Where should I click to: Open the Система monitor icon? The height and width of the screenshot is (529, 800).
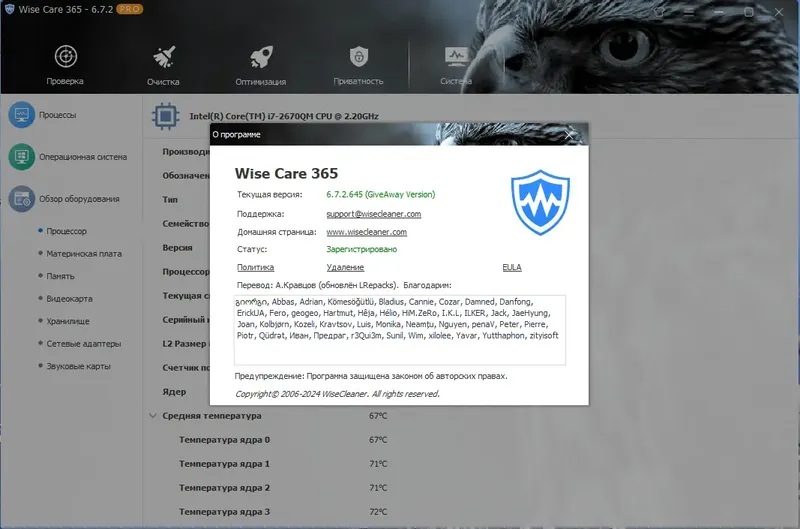click(x=456, y=57)
